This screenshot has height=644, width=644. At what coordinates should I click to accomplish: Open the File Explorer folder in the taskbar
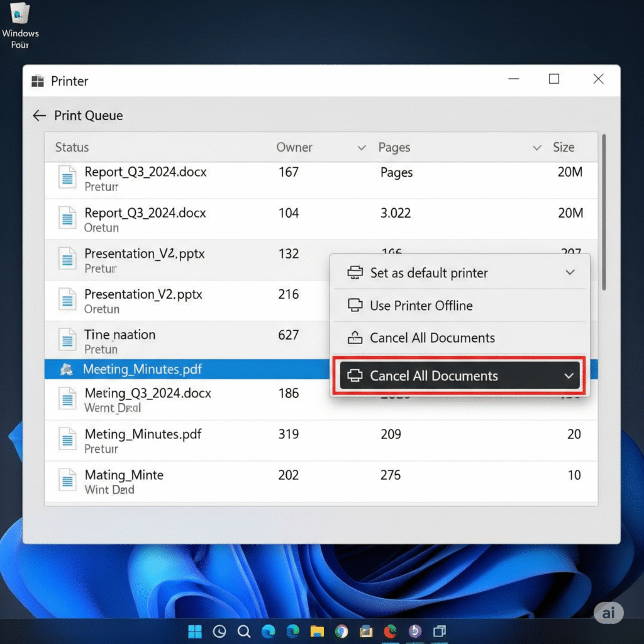317,631
